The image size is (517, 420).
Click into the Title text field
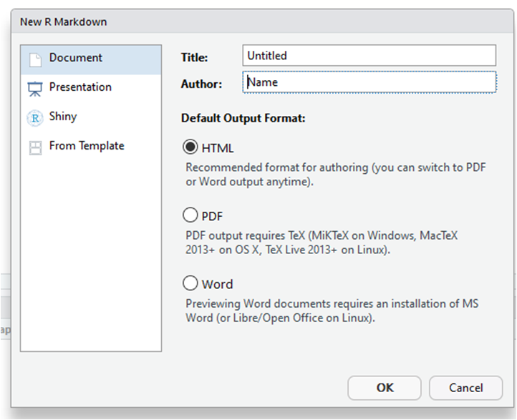coord(369,55)
